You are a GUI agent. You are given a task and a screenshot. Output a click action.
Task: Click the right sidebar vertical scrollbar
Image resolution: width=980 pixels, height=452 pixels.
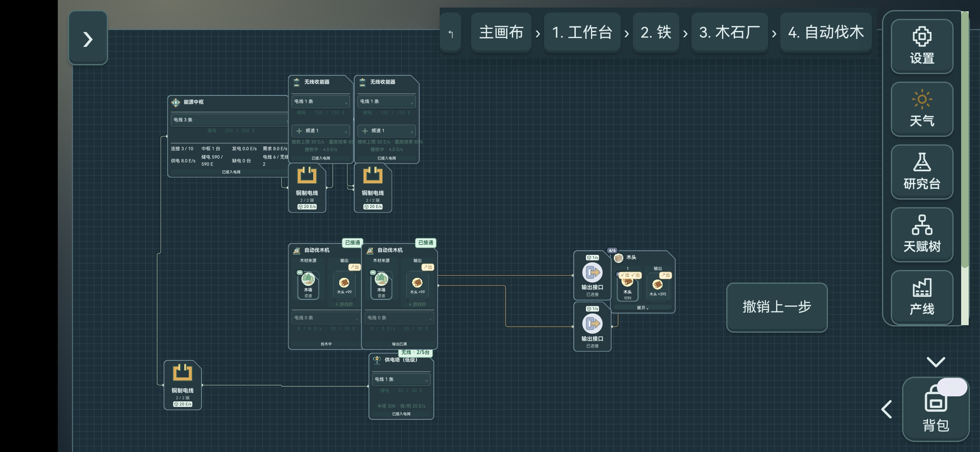coord(965,167)
